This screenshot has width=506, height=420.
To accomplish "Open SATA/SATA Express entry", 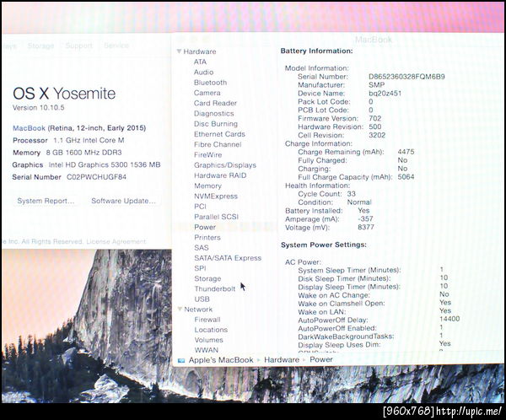I will click(x=228, y=258).
